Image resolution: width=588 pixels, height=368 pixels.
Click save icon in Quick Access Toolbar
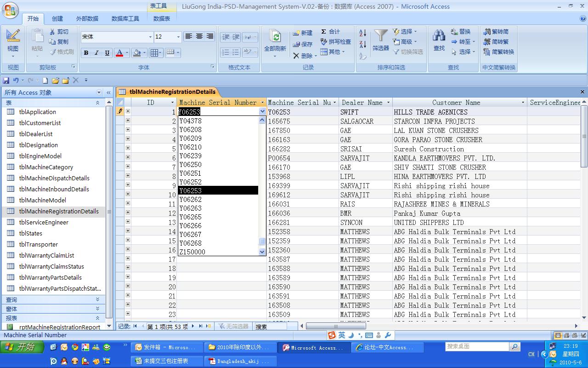coord(6,80)
